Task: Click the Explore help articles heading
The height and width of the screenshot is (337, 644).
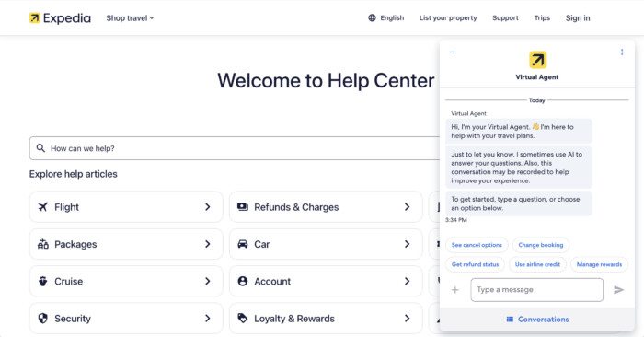Action: click(x=73, y=174)
